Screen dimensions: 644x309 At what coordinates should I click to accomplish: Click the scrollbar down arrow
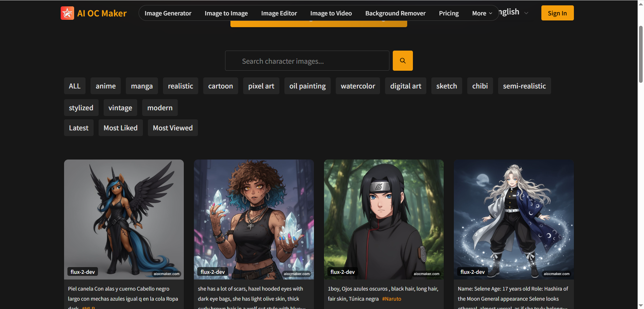pos(640,305)
